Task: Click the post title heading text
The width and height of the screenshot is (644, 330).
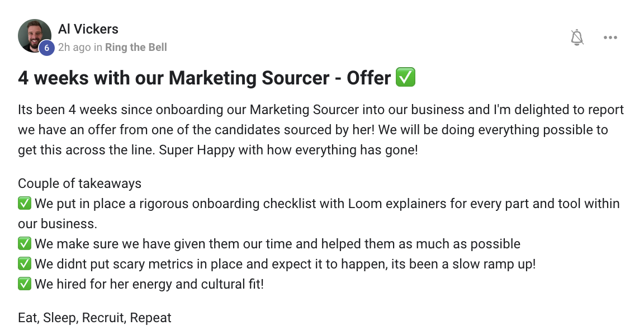Action: 204,78
